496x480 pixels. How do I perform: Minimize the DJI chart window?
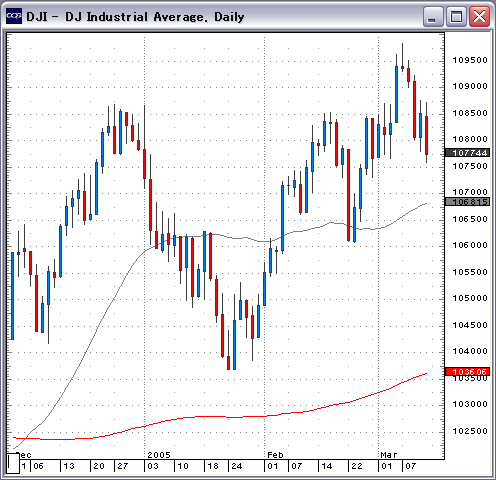[x=433, y=16]
